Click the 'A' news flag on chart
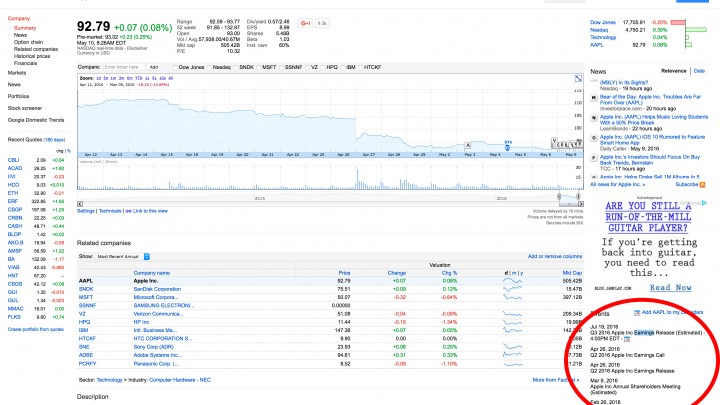Screen dimensions: 720x405 click(467, 145)
